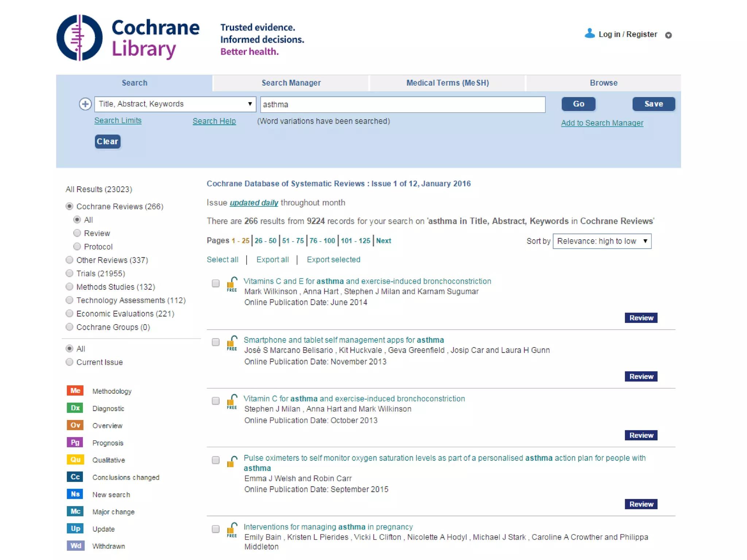
Task: Click free lock icon for Smartphone and tablet apps
Action: coord(232,343)
